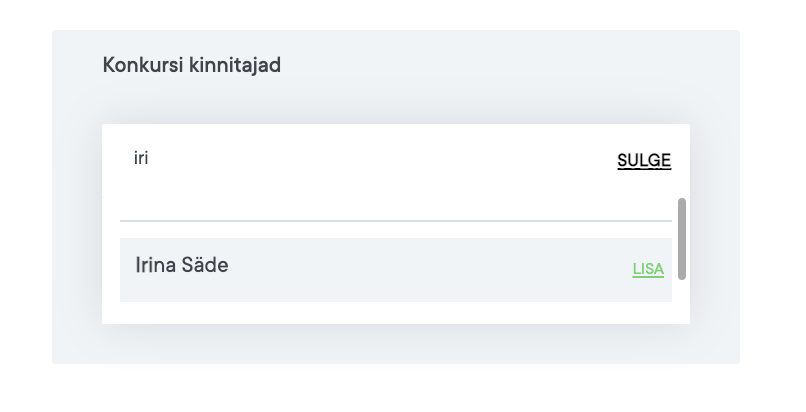This screenshot has width=806, height=412.
Task: Close the search panel with SULGE
Action: click(x=644, y=161)
